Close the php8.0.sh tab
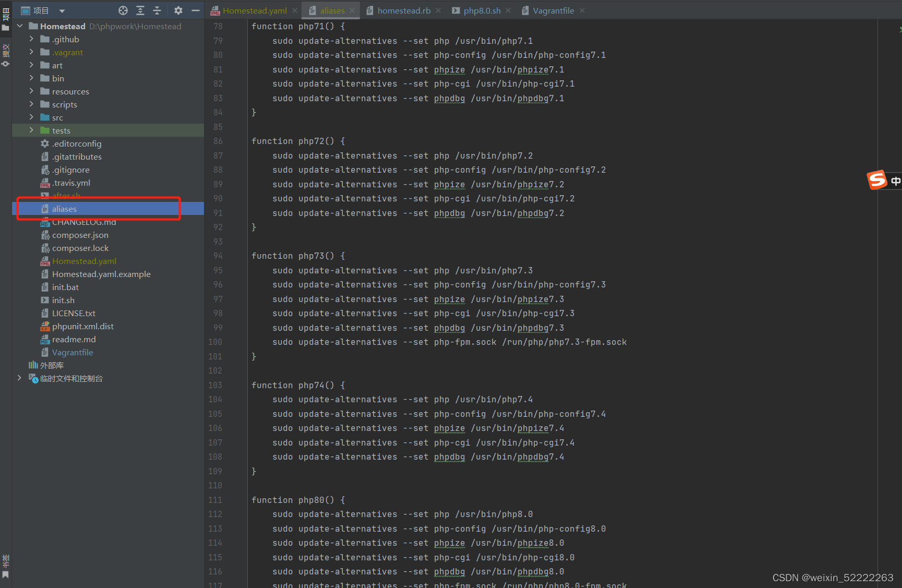This screenshot has width=902, height=588. (x=509, y=10)
